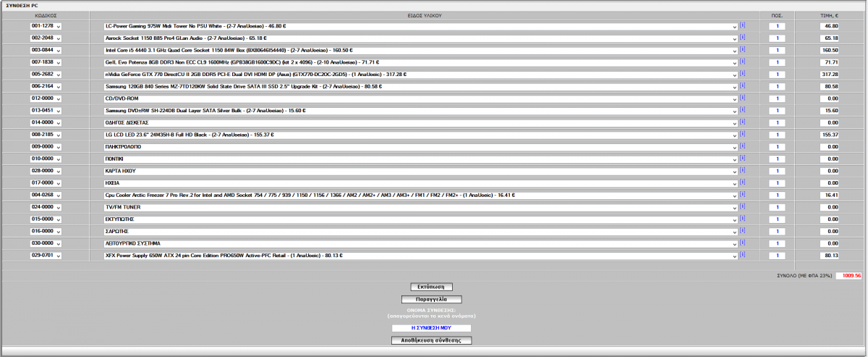Open info icon for ΛΕΙΤΟΥΡΓΙΚΟ ΣΥΣΤΗΜΑ row
Viewport: 868px width, 357px height.
click(742, 243)
